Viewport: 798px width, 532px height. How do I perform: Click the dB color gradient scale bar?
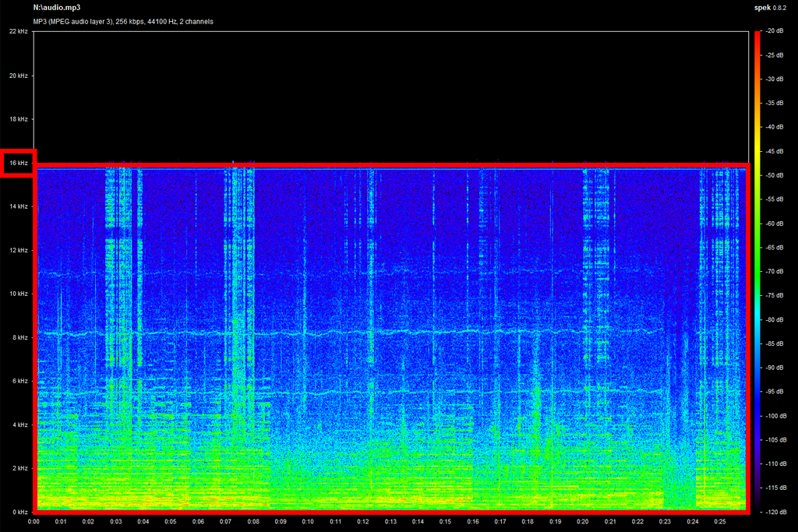point(757,272)
